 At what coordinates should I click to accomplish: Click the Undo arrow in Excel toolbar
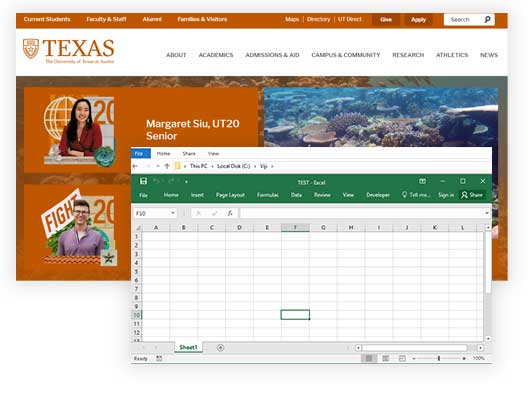[x=156, y=181]
